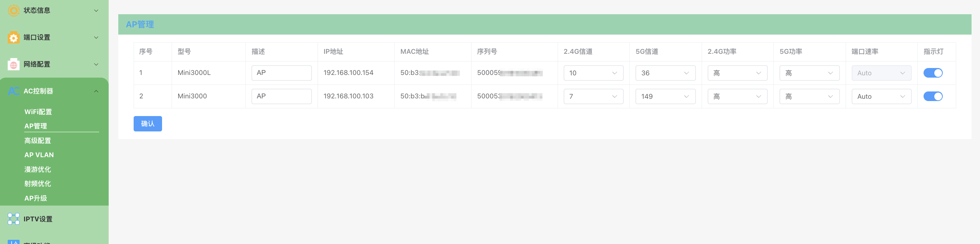Click description field for Mini3000L row
Viewport: 980px width, 244px height.
coord(281,73)
